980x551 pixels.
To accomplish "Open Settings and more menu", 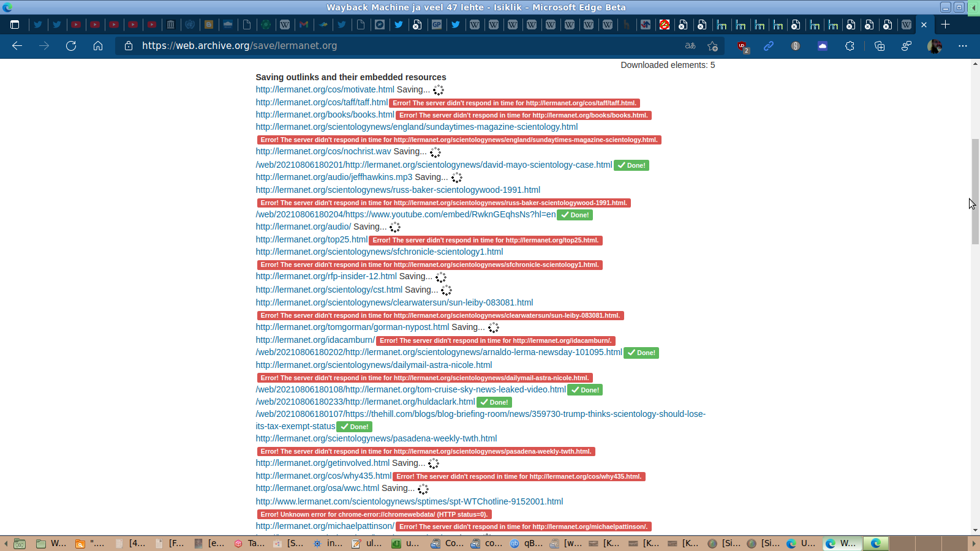I will [x=963, y=46].
